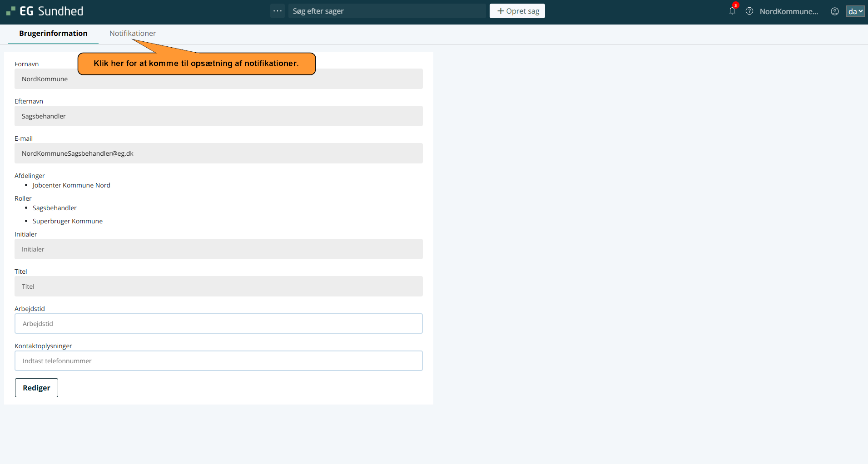Screen dimensions: 868x464
Task: Focus the Søg efter sager search field
Action: click(x=386, y=11)
